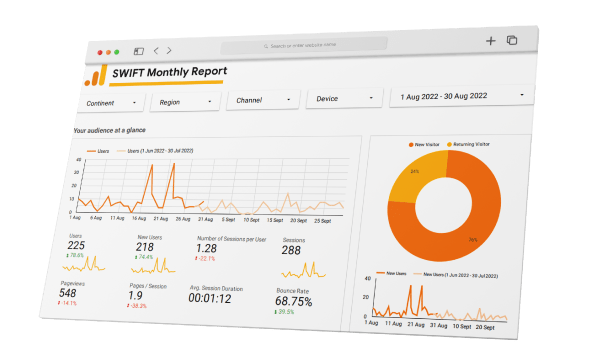Expand the Device filter dropdown

coord(344,98)
